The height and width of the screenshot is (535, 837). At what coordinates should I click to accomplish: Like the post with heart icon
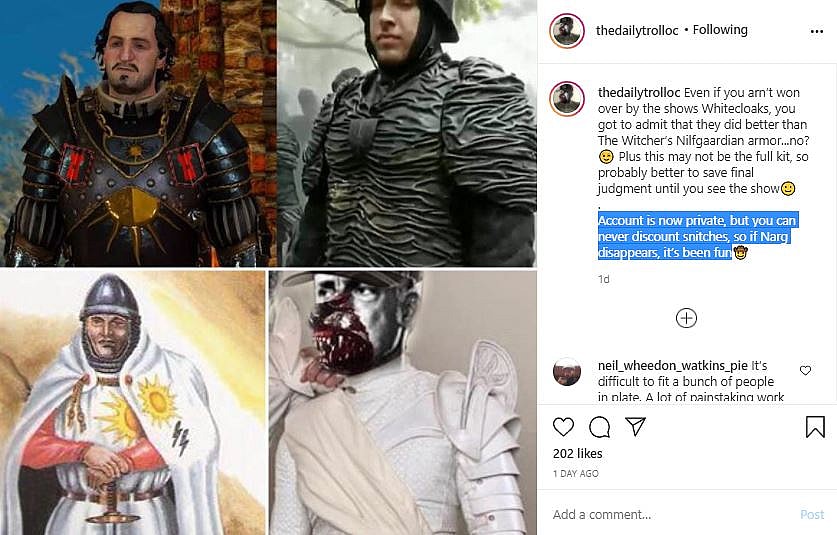coord(563,427)
